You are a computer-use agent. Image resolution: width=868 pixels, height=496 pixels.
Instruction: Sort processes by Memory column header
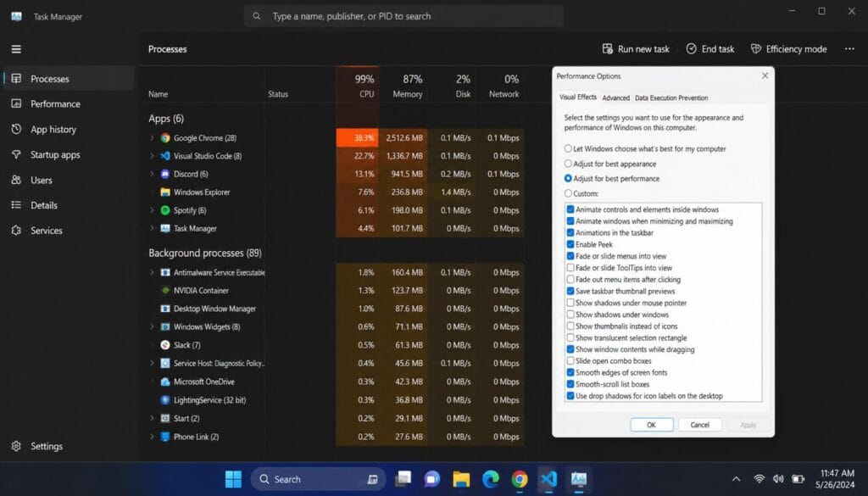(x=403, y=86)
